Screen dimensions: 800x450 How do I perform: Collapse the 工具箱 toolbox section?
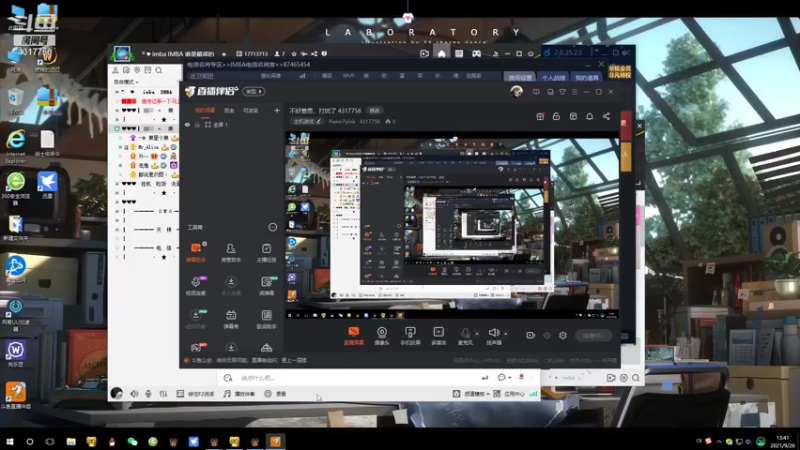(x=273, y=227)
